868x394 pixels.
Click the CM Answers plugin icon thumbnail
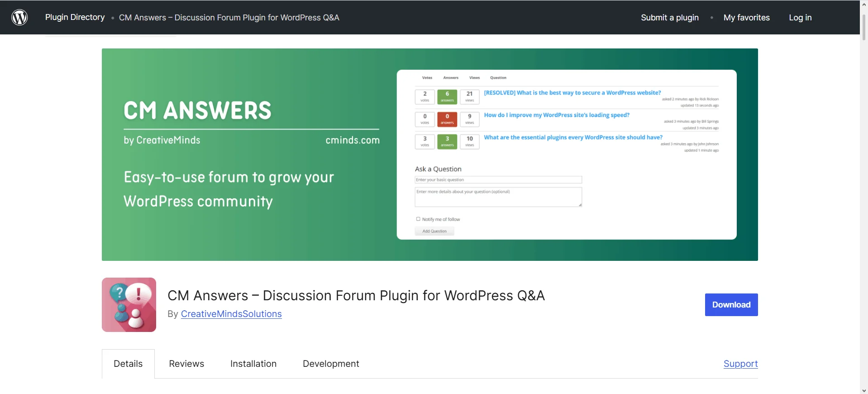click(x=129, y=305)
